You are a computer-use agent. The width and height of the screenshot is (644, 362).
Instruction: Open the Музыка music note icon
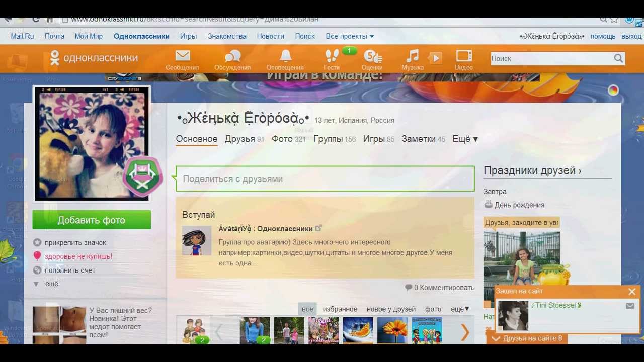coord(412,56)
